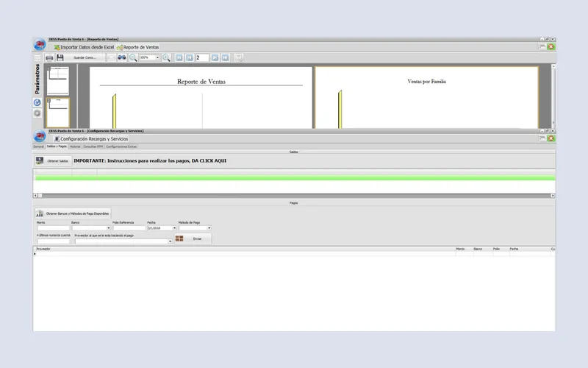Click the print icon in the report toolbar
The height and width of the screenshot is (368, 588).
click(49, 58)
